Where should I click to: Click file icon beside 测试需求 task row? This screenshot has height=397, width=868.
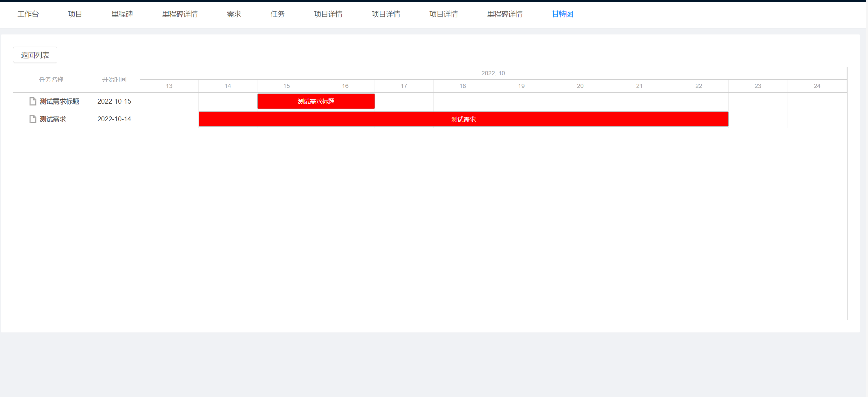coord(33,119)
